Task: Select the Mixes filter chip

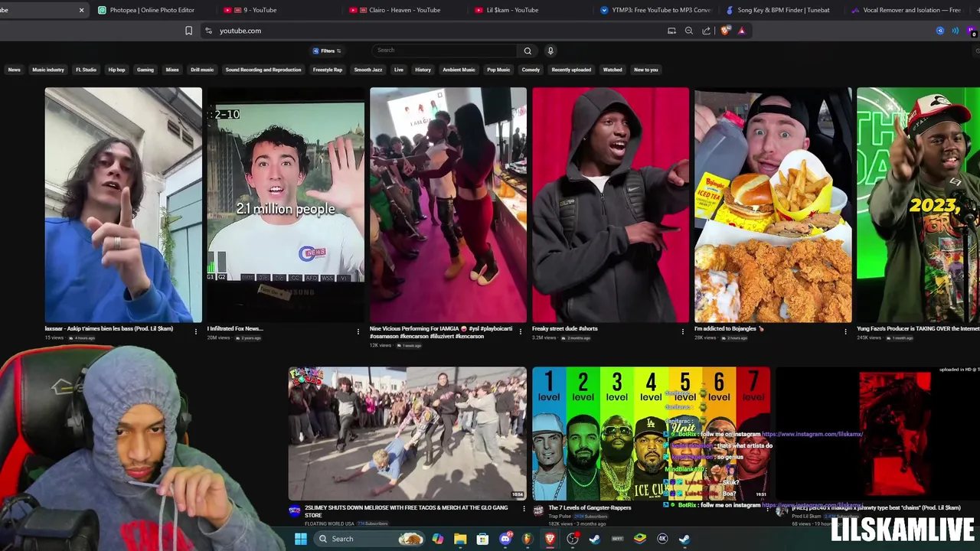Action: (172, 70)
